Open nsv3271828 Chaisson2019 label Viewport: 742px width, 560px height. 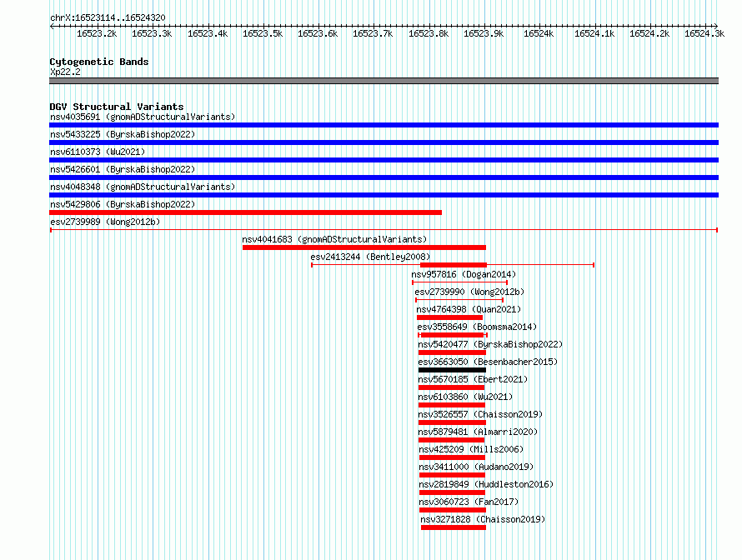pos(483,519)
